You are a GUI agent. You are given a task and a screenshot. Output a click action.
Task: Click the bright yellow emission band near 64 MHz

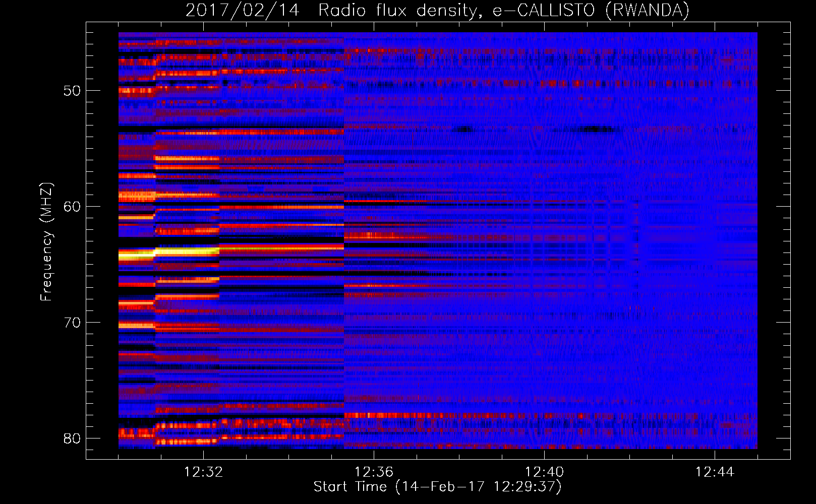tap(169, 253)
